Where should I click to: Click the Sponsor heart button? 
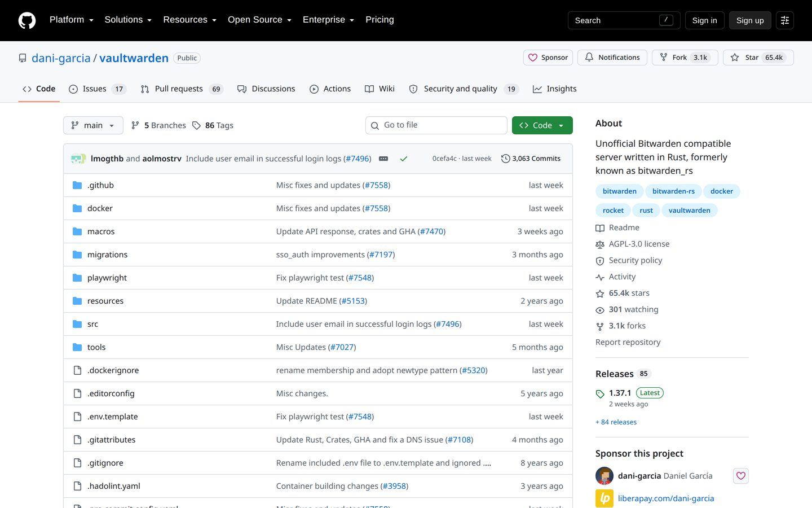click(x=548, y=58)
